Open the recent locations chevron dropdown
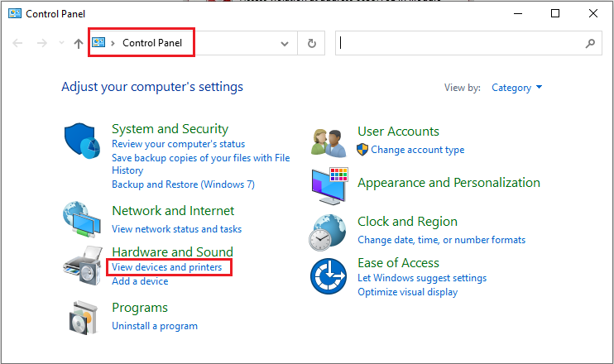This screenshot has width=614, height=364. pyautogui.click(x=61, y=43)
